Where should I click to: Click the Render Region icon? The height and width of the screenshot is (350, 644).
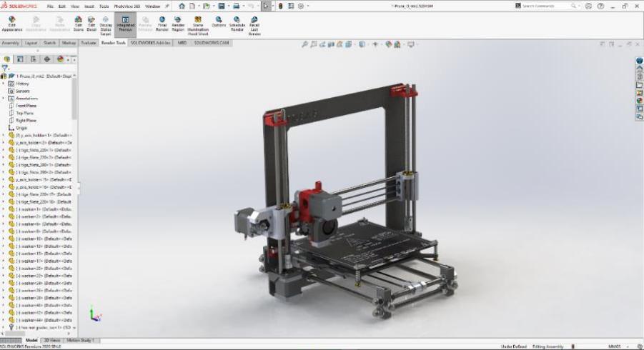(178, 24)
